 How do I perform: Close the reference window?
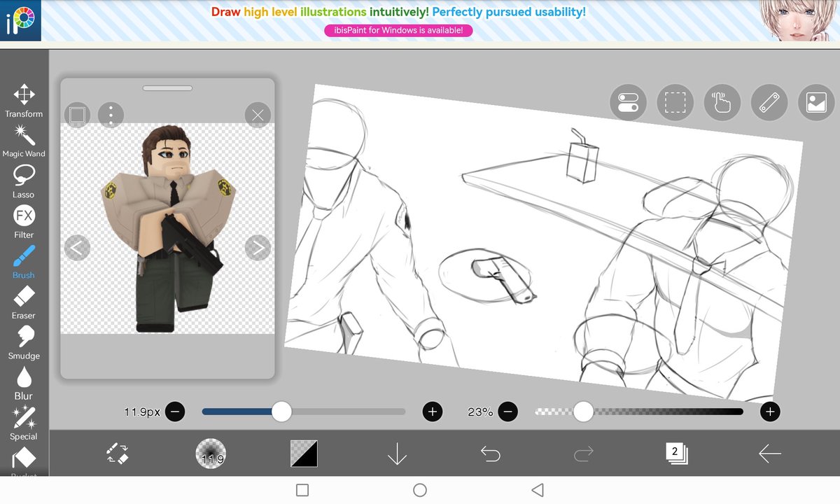point(258,114)
